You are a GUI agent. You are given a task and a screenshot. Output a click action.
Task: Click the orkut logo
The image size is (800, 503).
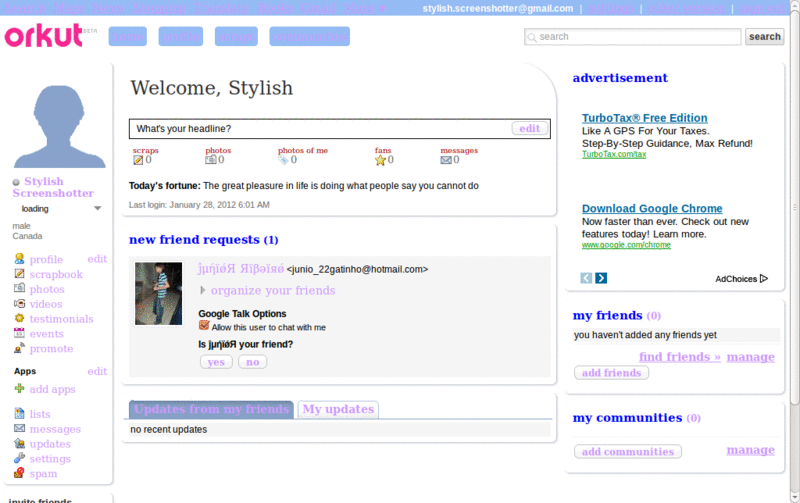44,36
